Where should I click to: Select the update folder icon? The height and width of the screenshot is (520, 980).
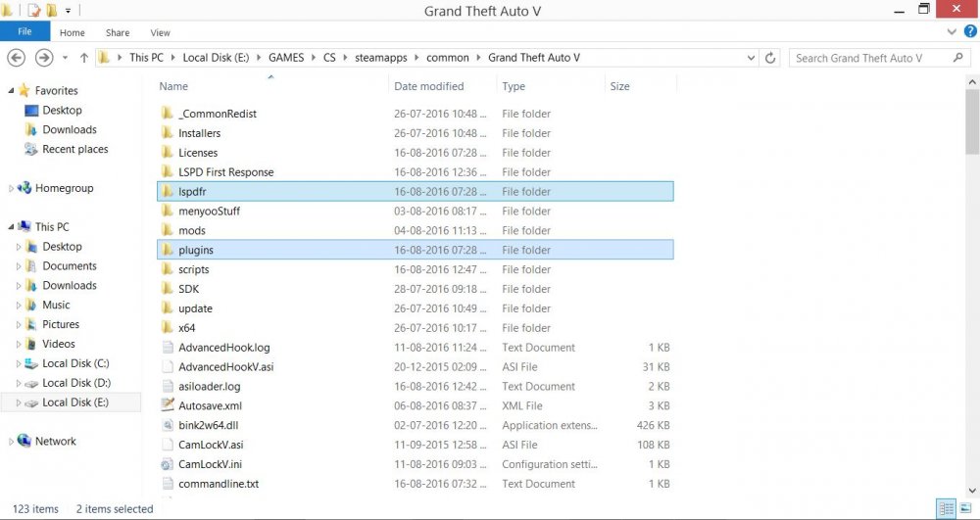(x=167, y=307)
